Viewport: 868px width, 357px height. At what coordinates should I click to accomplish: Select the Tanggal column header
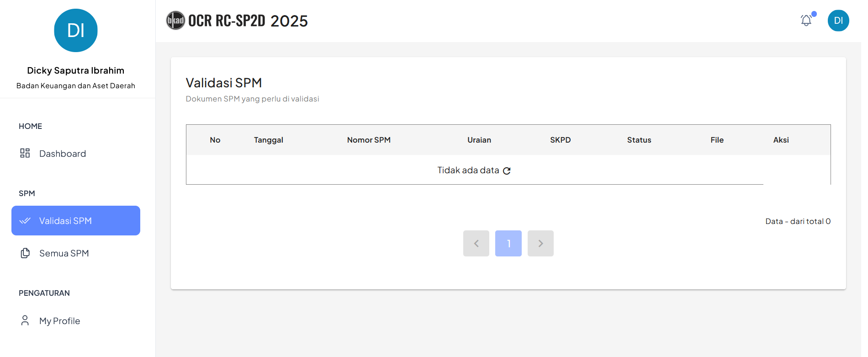point(269,140)
